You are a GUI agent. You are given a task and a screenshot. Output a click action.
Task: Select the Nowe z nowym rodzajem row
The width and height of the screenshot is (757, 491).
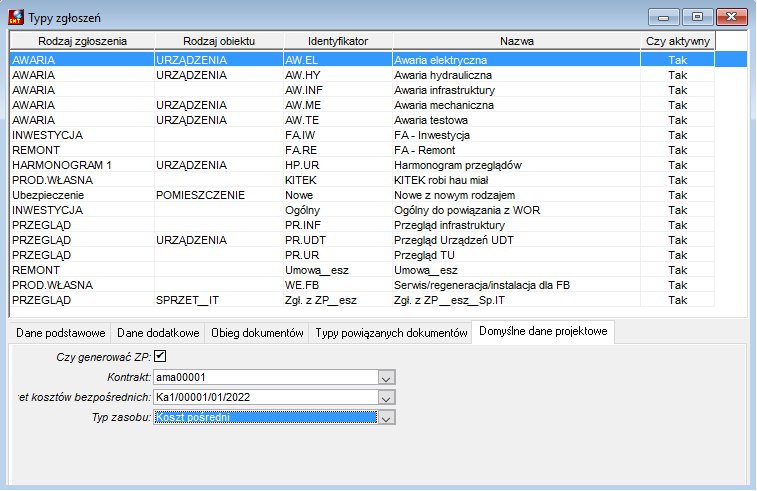click(x=362, y=195)
